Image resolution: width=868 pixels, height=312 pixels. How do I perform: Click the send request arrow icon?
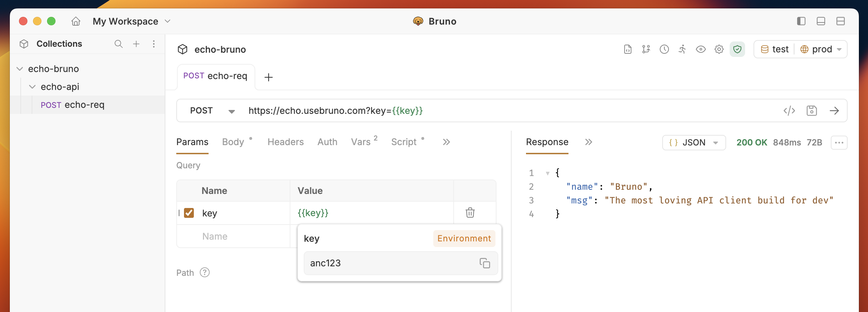point(834,111)
